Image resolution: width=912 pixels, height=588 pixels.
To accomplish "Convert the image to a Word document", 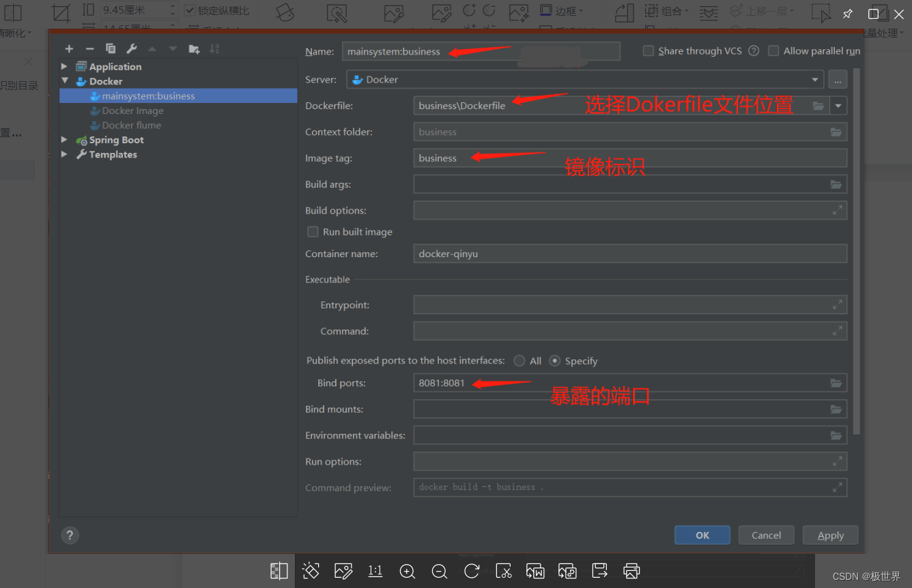I will 535,571.
